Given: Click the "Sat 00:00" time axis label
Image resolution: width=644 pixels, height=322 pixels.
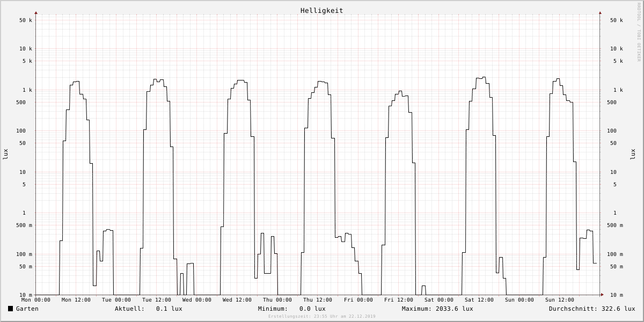Looking at the screenshot, I should [x=439, y=300].
